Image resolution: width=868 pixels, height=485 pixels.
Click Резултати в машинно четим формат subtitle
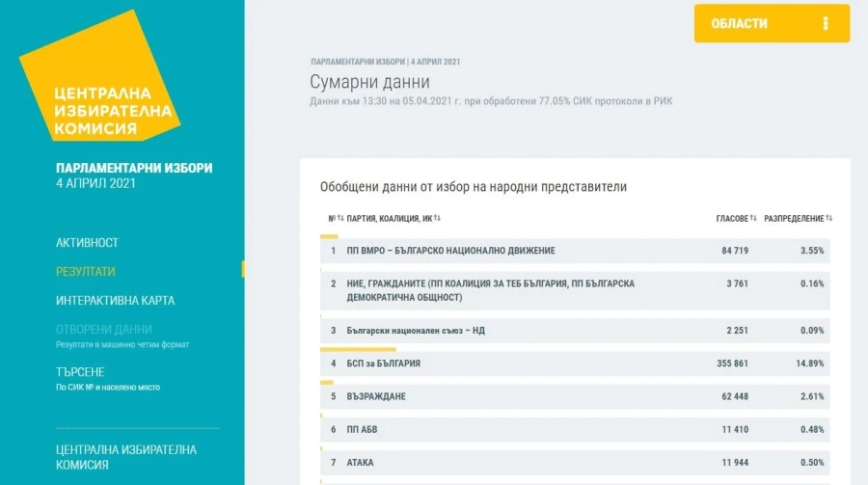coord(122,344)
